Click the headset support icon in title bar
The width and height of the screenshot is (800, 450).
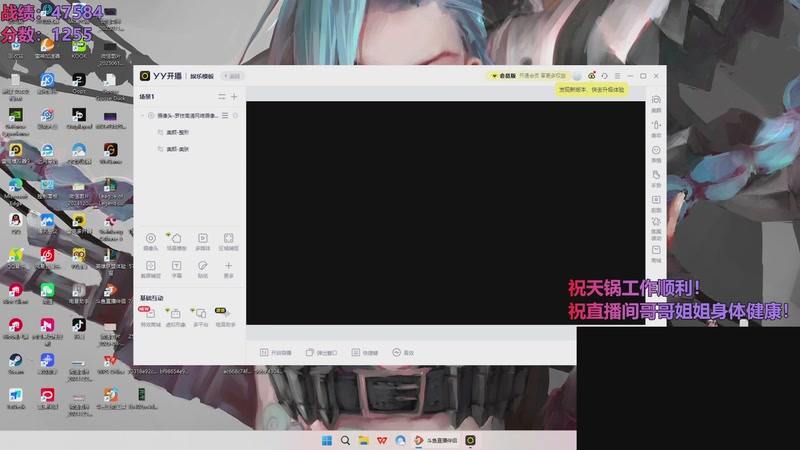pos(605,76)
